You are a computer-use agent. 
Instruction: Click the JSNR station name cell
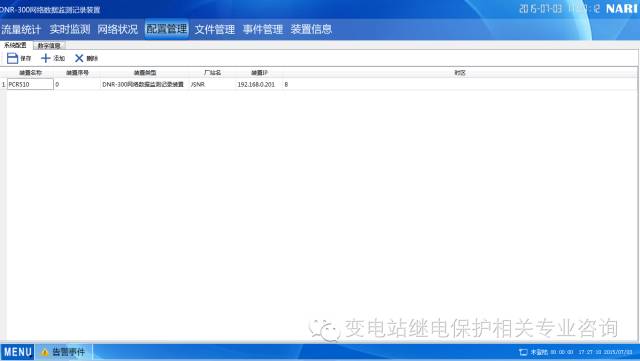[x=212, y=85]
